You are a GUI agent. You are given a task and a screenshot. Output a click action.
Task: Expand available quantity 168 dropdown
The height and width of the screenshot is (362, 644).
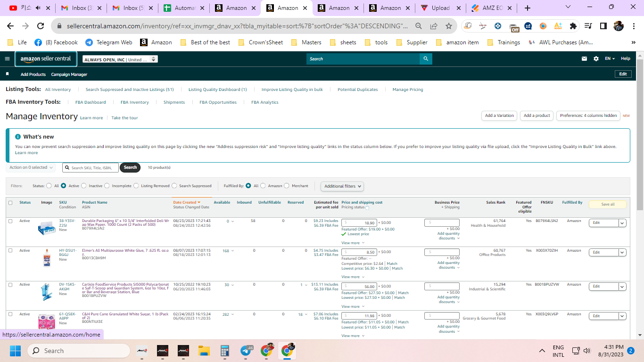(228, 251)
